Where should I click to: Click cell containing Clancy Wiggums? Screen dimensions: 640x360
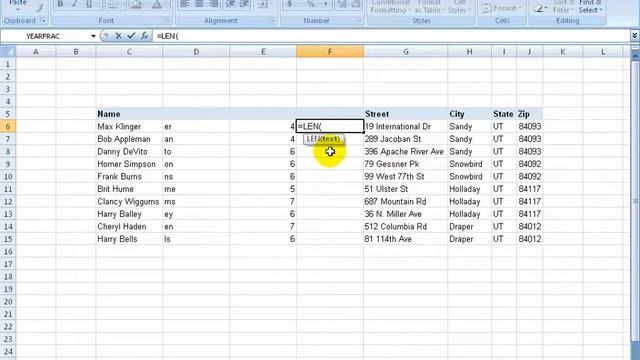pos(129,201)
